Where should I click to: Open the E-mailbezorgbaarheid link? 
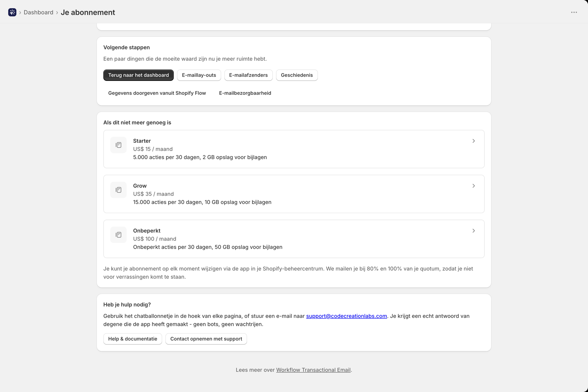pyautogui.click(x=245, y=93)
